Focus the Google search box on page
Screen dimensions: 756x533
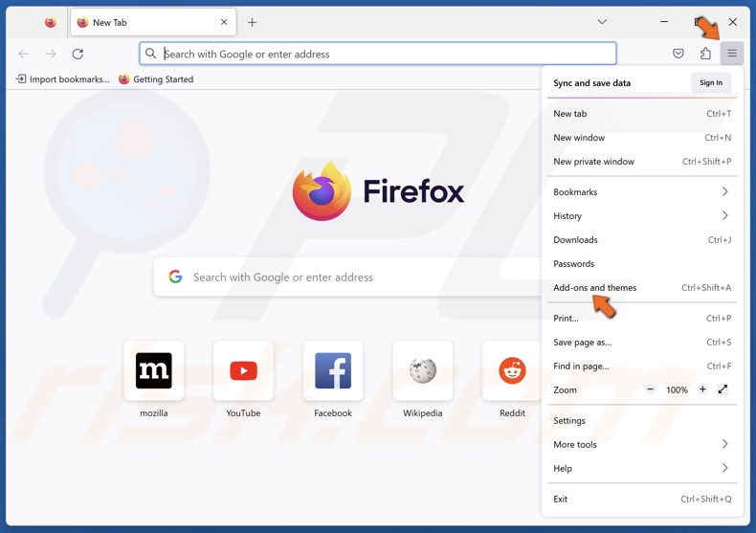pos(347,278)
